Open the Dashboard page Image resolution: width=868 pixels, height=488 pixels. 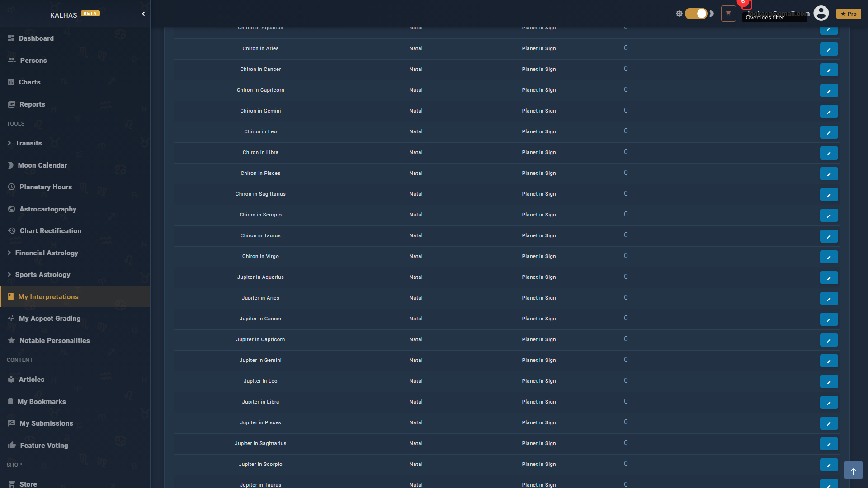coord(36,38)
